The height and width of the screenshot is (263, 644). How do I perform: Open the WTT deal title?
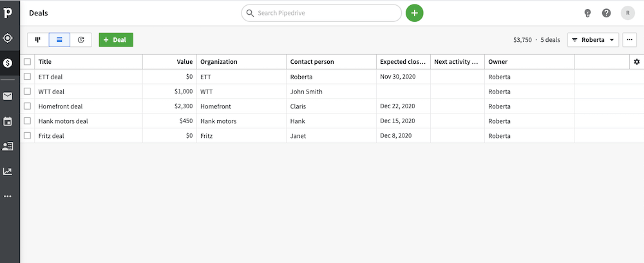(x=52, y=92)
